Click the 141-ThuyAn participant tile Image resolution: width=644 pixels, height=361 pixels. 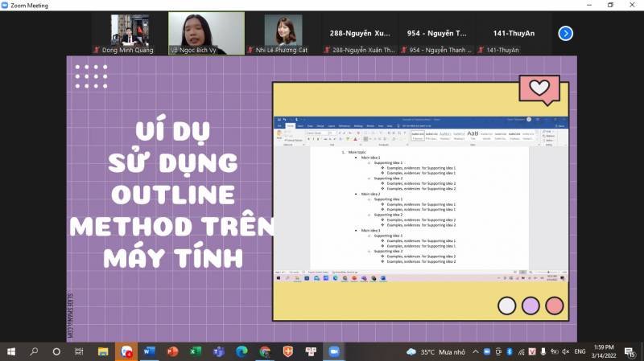pyautogui.click(x=515, y=33)
